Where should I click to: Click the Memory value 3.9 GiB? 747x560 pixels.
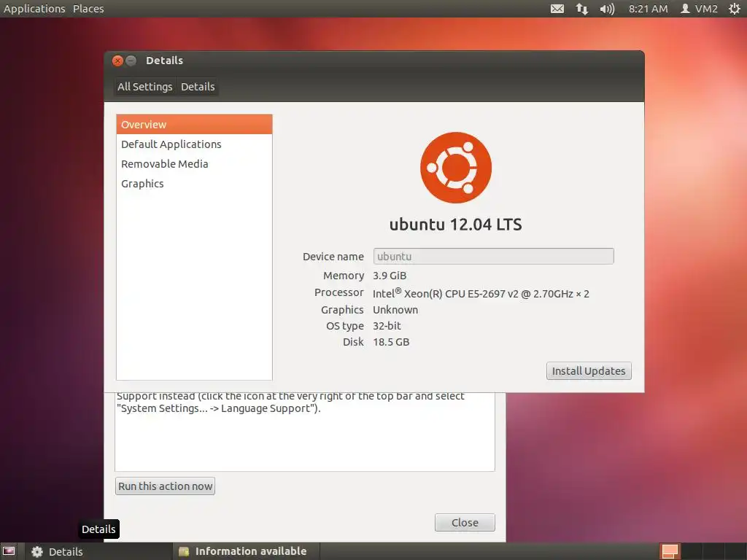tap(390, 276)
